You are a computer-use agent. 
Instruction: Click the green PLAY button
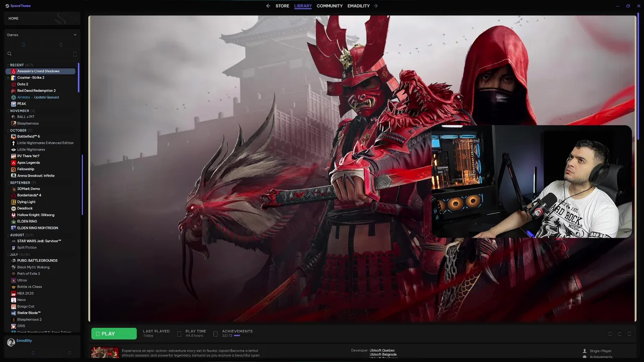114,334
